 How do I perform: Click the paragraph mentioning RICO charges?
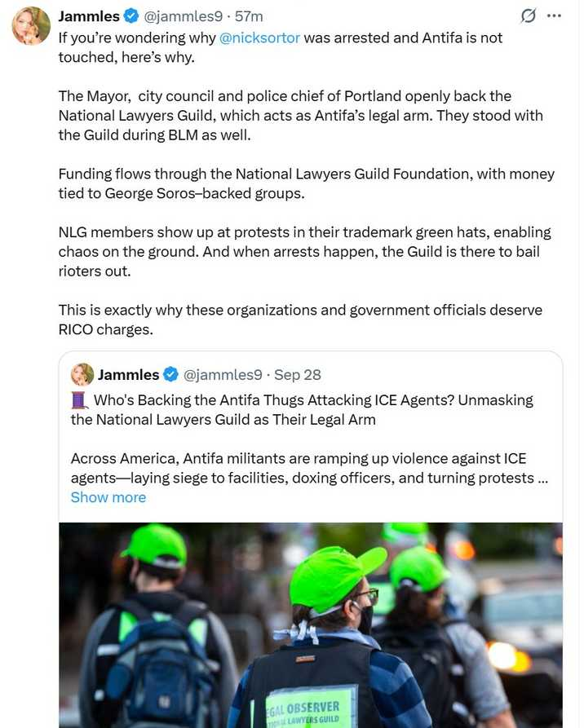[x=300, y=320]
